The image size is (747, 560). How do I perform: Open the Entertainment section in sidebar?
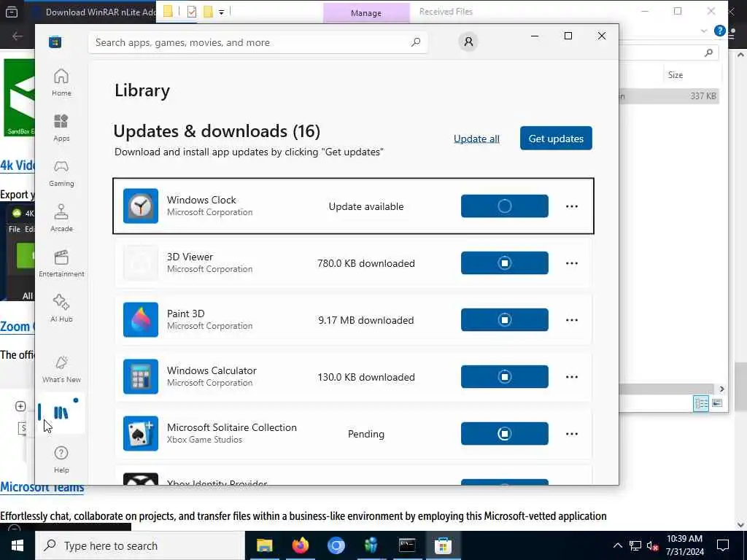click(61, 263)
